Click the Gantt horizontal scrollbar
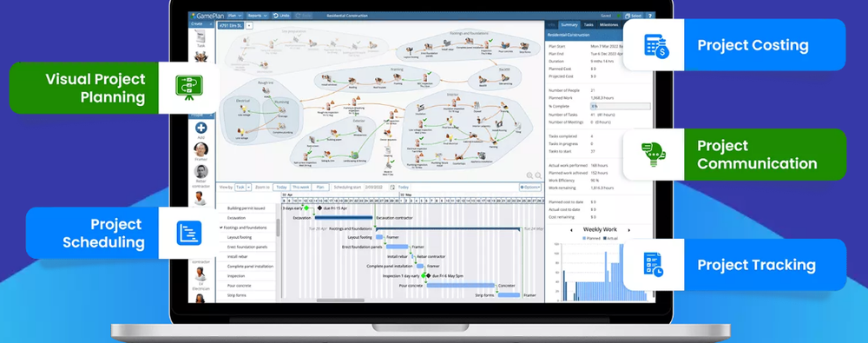This screenshot has height=343, width=868. (x=340, y=300)
